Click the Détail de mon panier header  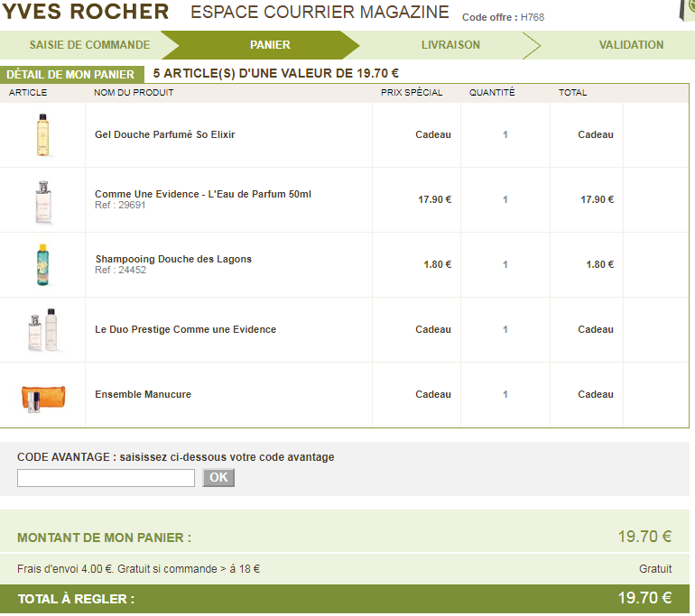click(x=70, y=75)
